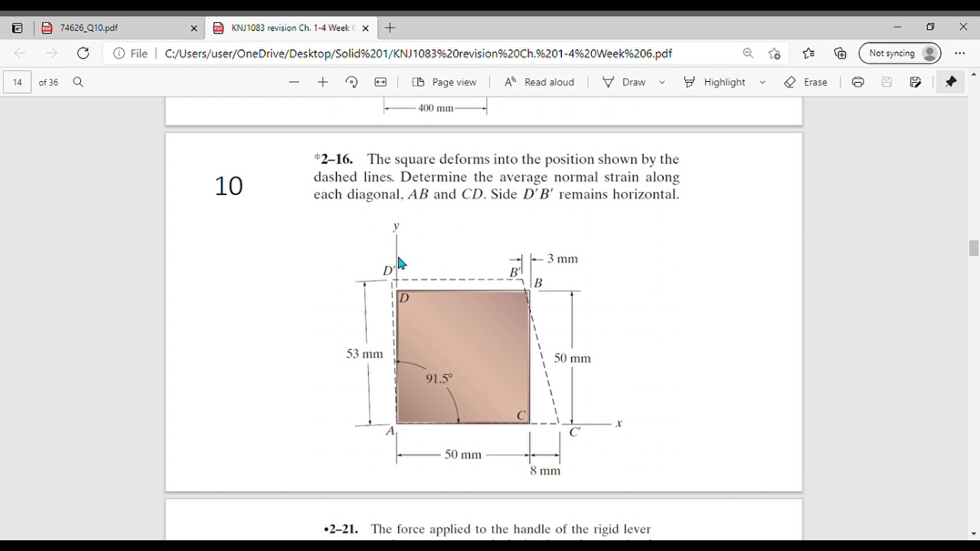Activate the Highlight tool
Screen dimensions: 980x551
[x=715, y=82]
